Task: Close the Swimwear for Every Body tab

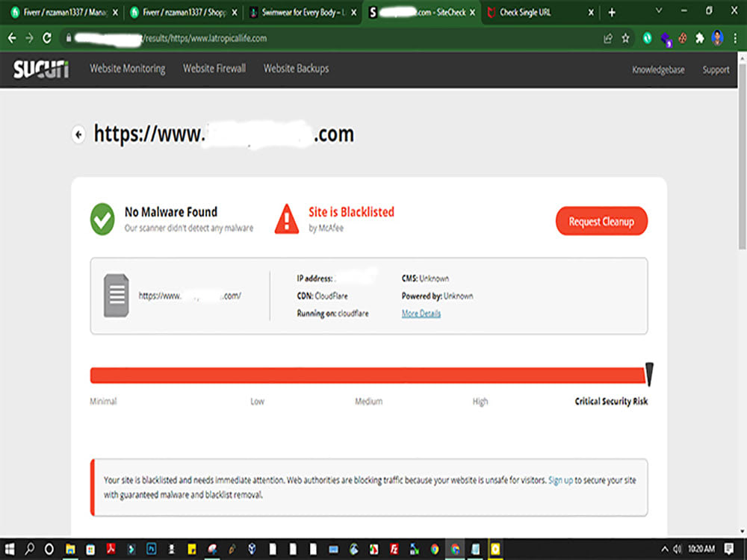Action: (353, 13)
